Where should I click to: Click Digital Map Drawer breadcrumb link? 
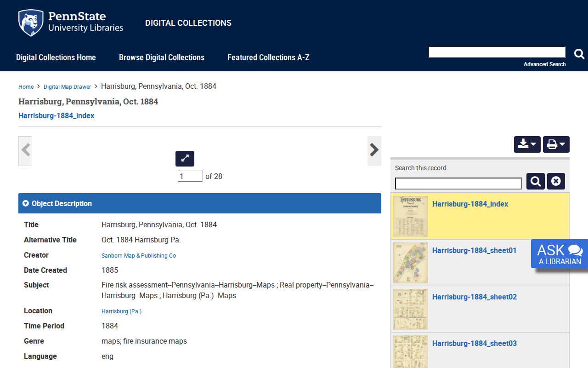tap(67, 87)
